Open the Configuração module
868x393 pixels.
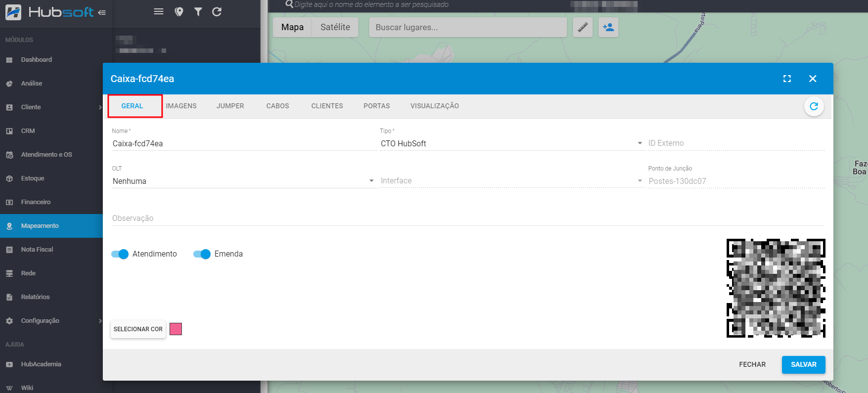coord(51,321)
